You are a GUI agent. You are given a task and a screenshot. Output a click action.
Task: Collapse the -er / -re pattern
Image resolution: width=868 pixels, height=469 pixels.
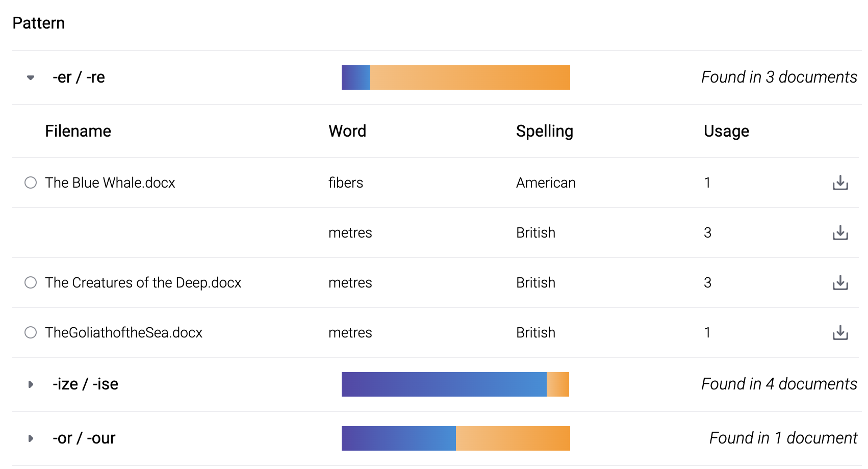(31, 77)
